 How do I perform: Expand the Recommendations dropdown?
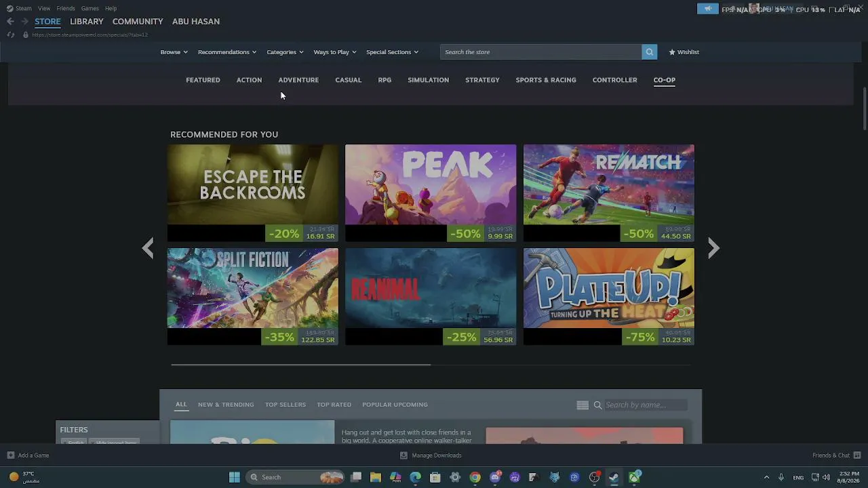tap(227, 52)
